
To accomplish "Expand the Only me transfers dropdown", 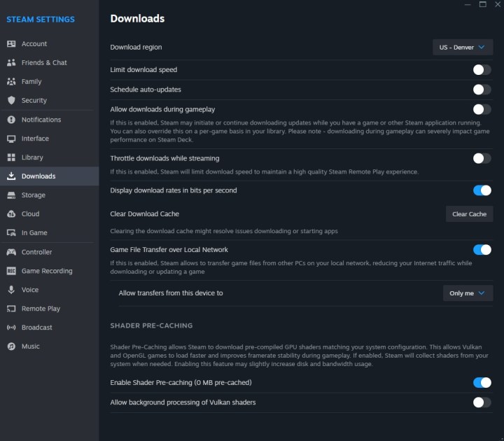I will [x=468, y=293].
